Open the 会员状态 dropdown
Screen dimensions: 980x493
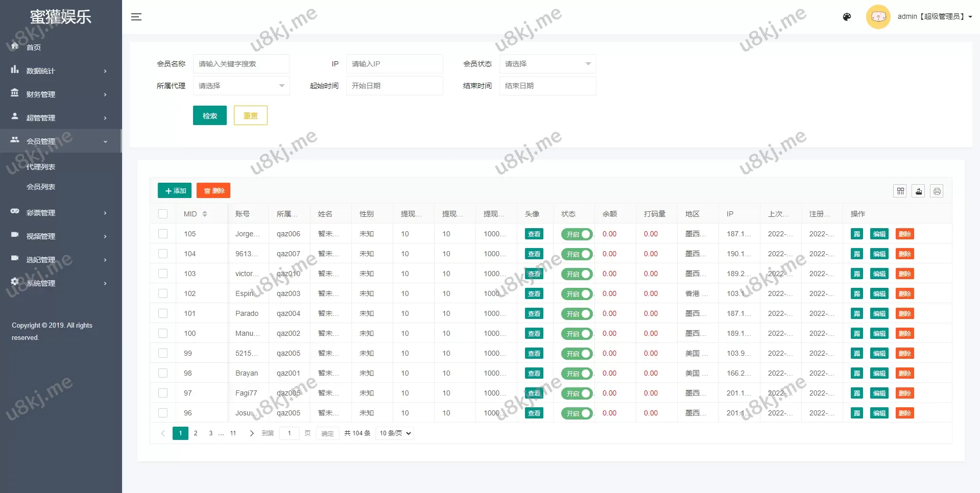click(547, 64)
